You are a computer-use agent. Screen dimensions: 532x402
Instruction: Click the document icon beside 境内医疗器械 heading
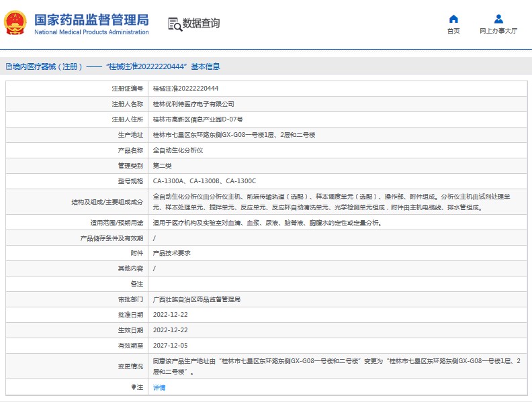click(x=8, y=66)
